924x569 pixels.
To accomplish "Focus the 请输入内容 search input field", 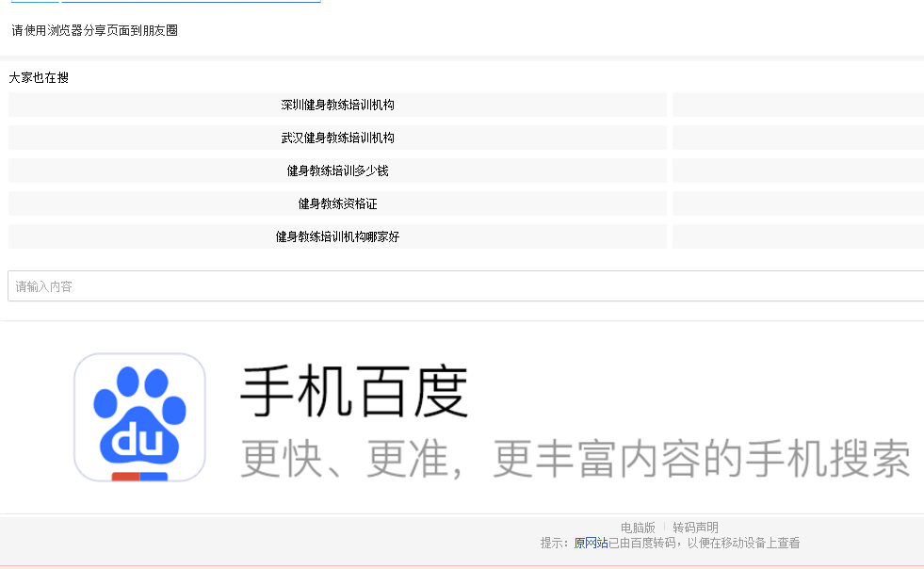I will tap(465, 286).
